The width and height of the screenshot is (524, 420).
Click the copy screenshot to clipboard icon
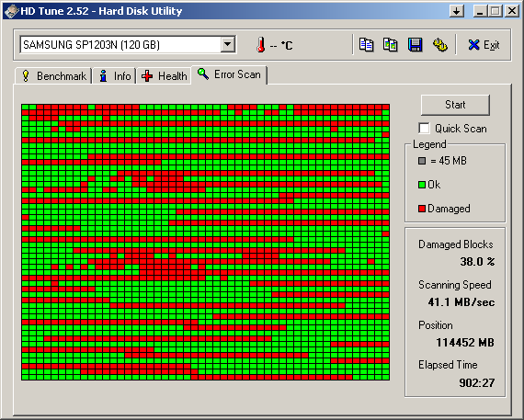point(391,45)
